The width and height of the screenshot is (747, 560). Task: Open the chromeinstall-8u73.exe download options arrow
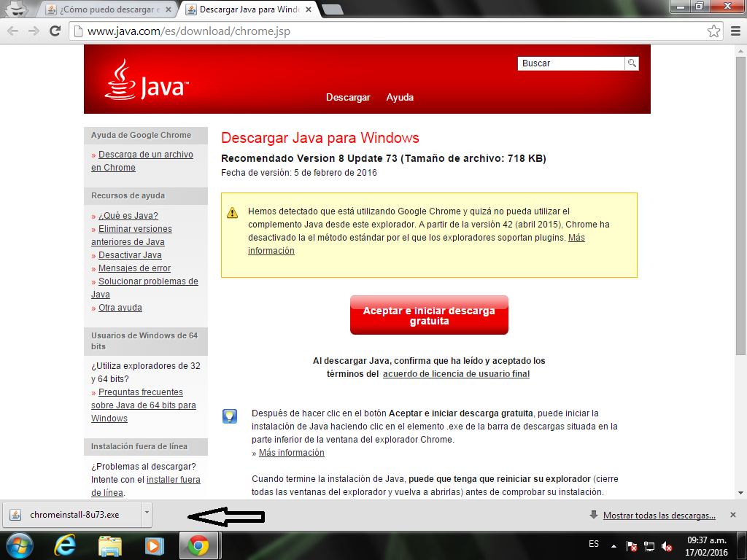(x=147, y=515)
